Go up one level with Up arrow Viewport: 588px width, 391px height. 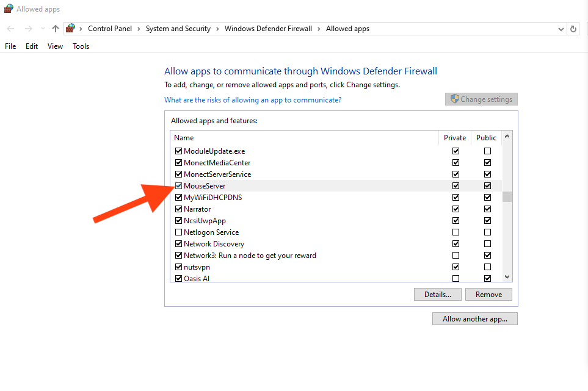tap(56, 29)
